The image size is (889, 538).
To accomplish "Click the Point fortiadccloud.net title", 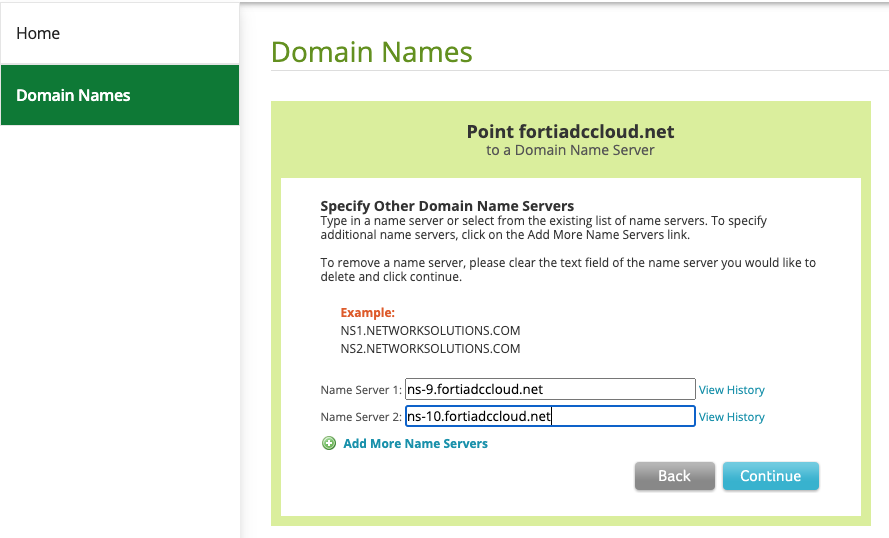I will pyautogui.click(x=570, y=132).
